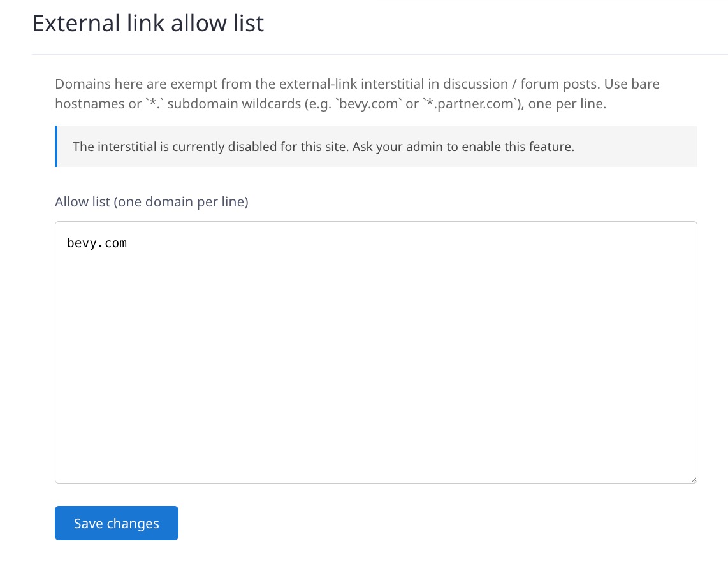Click the 'External link allow list' heading

148,24
